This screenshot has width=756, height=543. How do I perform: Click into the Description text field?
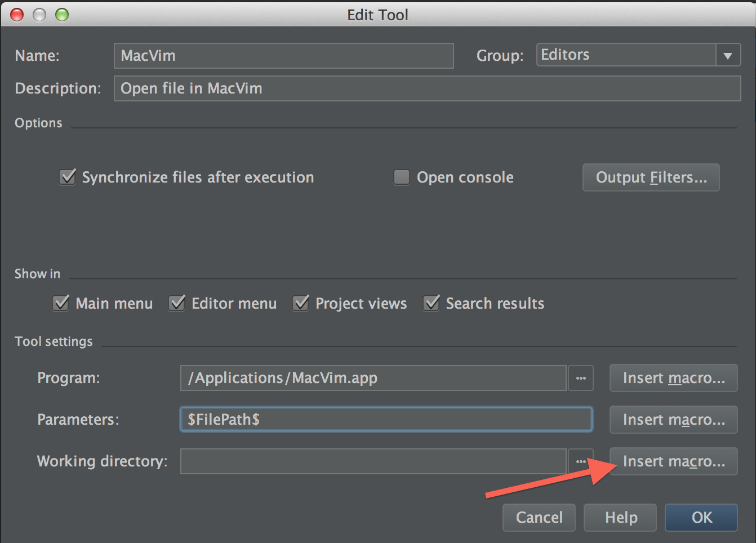click(x=428, y=88)
